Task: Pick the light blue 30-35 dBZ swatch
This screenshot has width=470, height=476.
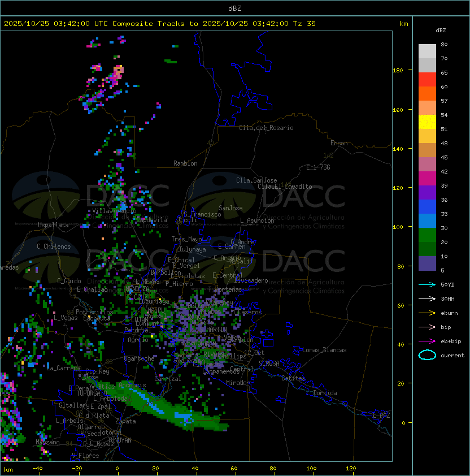Action: click(x=427, y=221)
